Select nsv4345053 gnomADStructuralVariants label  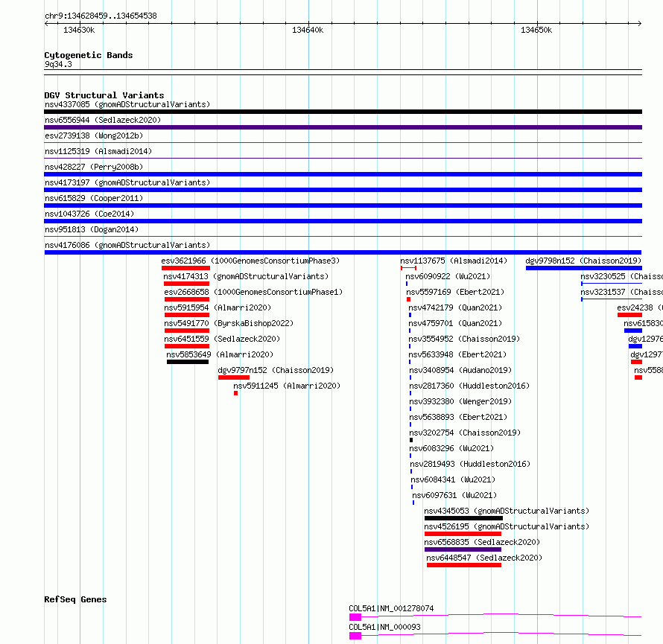pos(507,511)
